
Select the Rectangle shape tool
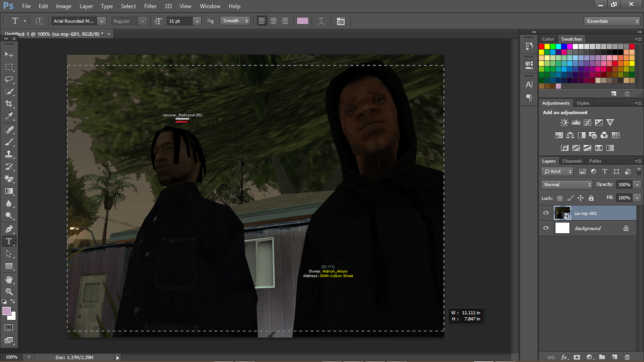(x=9, y=266)
